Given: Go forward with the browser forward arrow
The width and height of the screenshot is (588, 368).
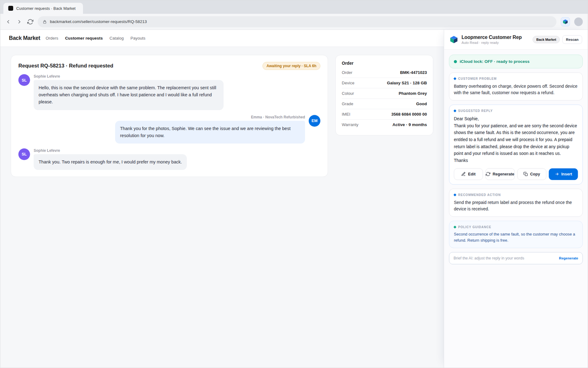Looking at the screenshot, I should pos(19,22).
